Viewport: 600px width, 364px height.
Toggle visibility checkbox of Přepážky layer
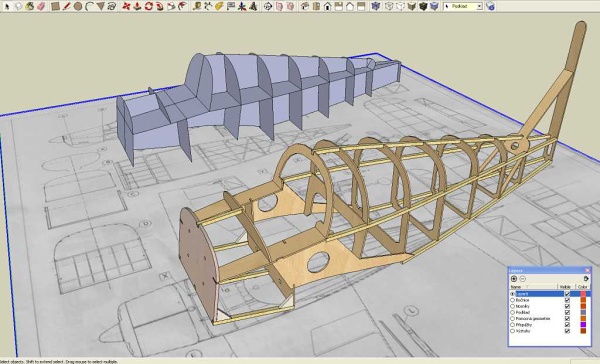567,325
